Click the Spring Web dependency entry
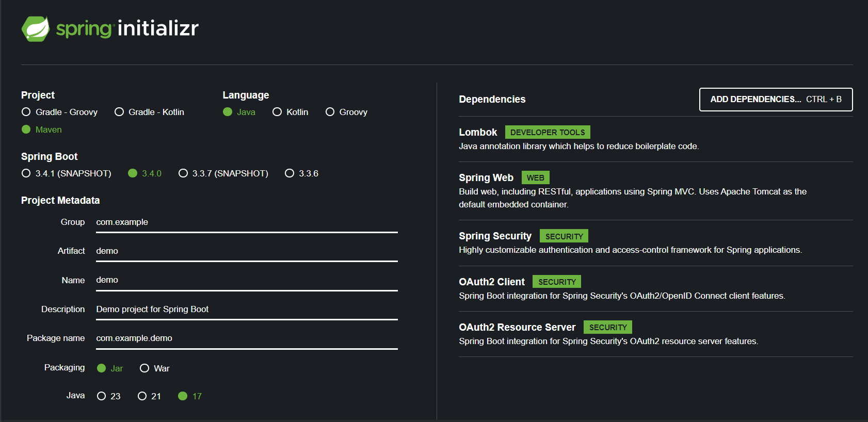This screenshot has height=422, width=868. (x=655, y=190)
